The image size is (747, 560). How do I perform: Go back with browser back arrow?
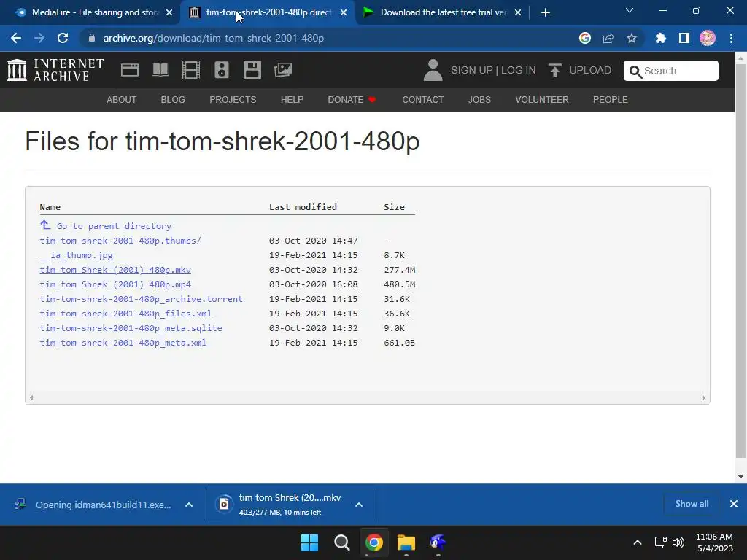16,38
